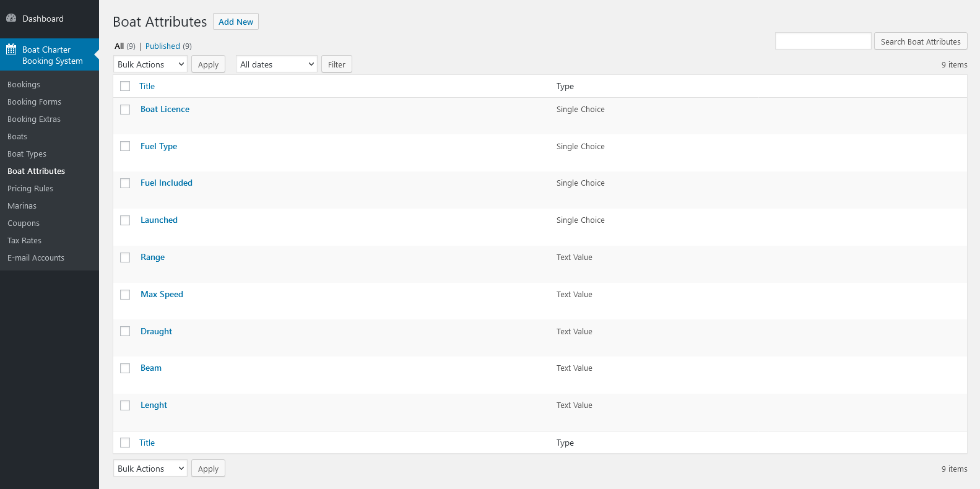Image resolution: width=980 pixels, height=489 pixels.
Task: Open the Coupons sidebar item
Action: tap(24, 223)
